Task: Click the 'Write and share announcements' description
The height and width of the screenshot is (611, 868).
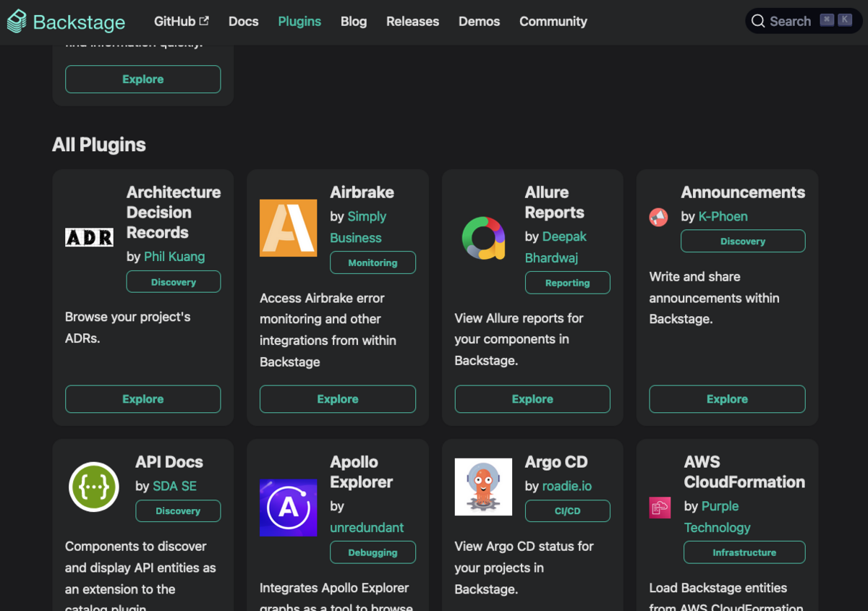Action: click(714, 298)
